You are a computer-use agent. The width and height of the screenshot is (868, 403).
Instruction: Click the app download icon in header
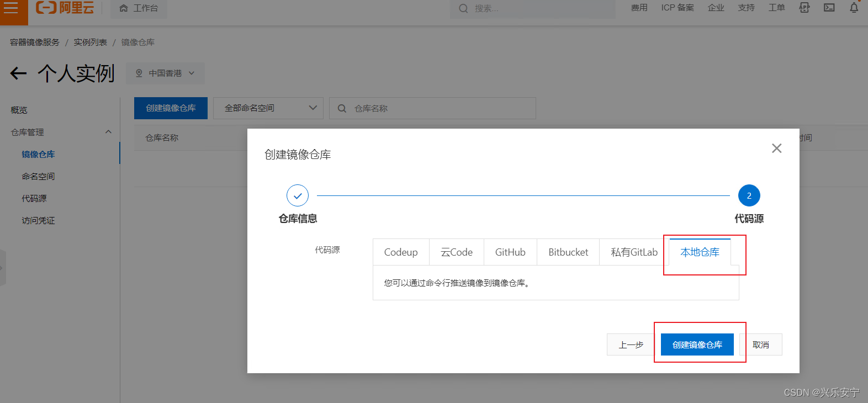805,8
